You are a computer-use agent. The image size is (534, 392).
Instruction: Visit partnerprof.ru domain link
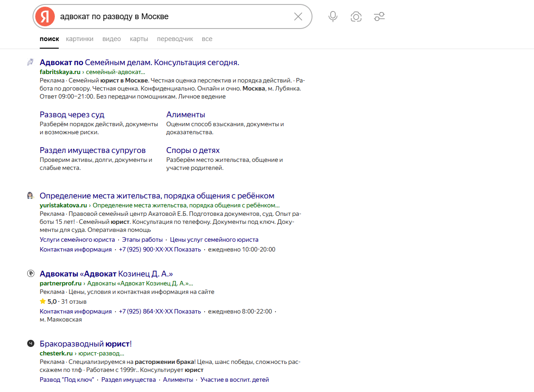(x=61, y=283)
